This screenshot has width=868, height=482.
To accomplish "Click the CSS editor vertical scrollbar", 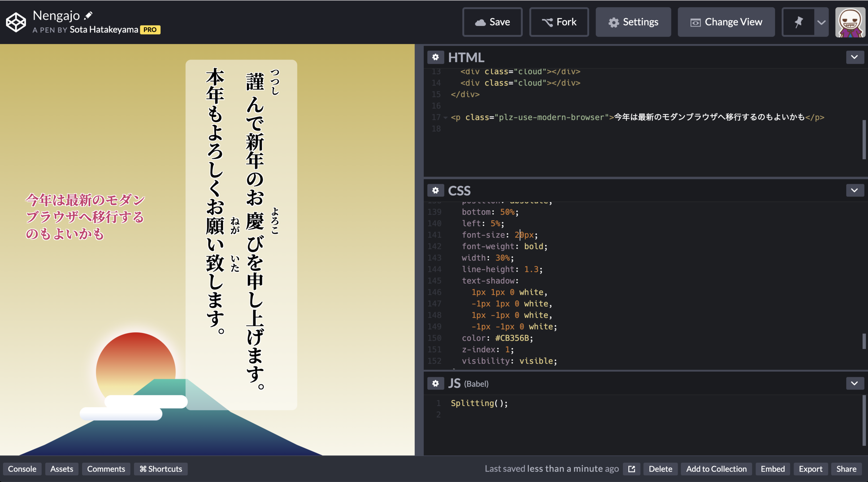I will tap(864, 341).
